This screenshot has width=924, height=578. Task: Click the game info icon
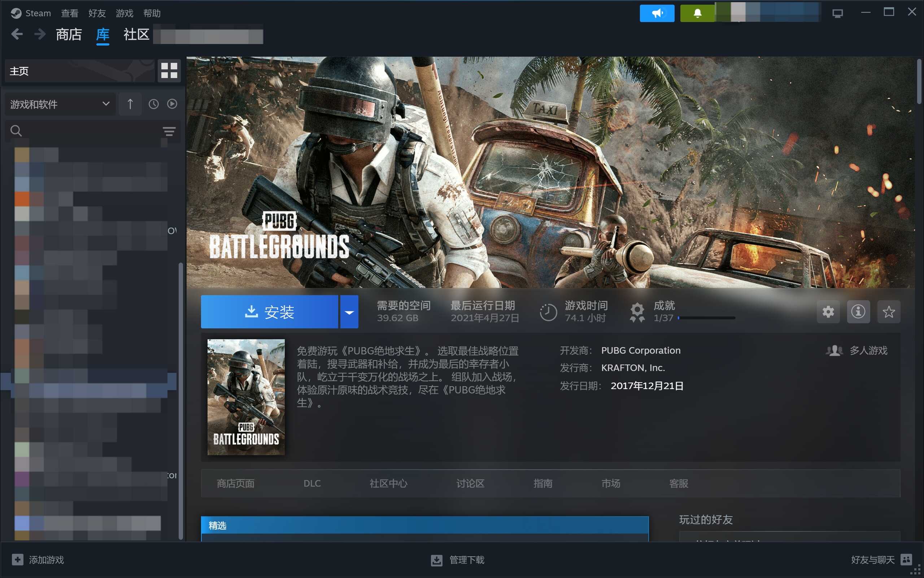[x=858, y=311]
